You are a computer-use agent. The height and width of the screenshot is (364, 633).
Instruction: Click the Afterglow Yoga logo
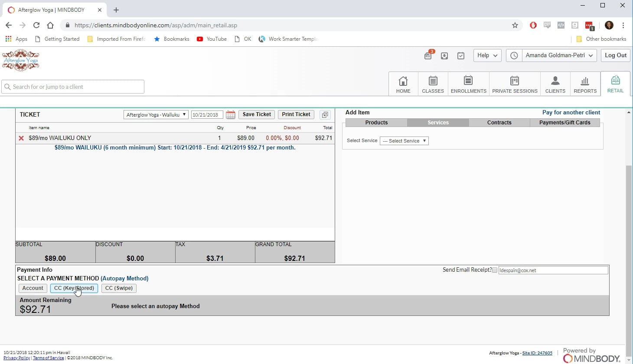[x=21, y=60]
